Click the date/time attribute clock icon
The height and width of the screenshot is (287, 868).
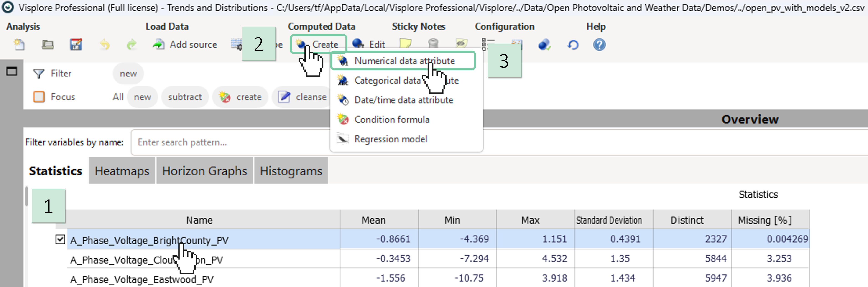tap(343, 100)
